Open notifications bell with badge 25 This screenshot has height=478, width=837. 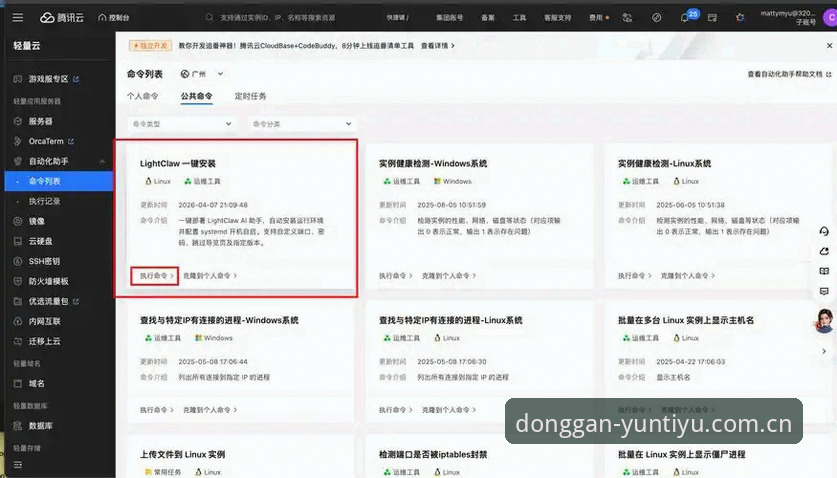(685, 18)
